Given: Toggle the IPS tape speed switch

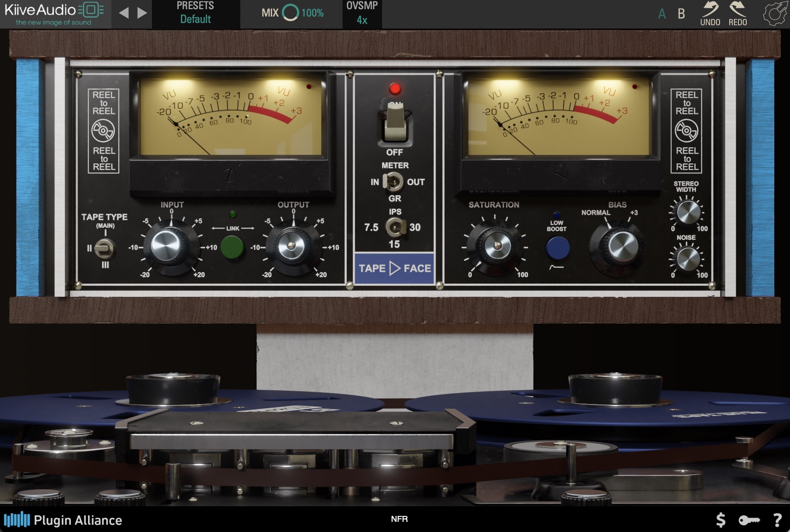Looking at the screenshot, I should click(395, 227).
